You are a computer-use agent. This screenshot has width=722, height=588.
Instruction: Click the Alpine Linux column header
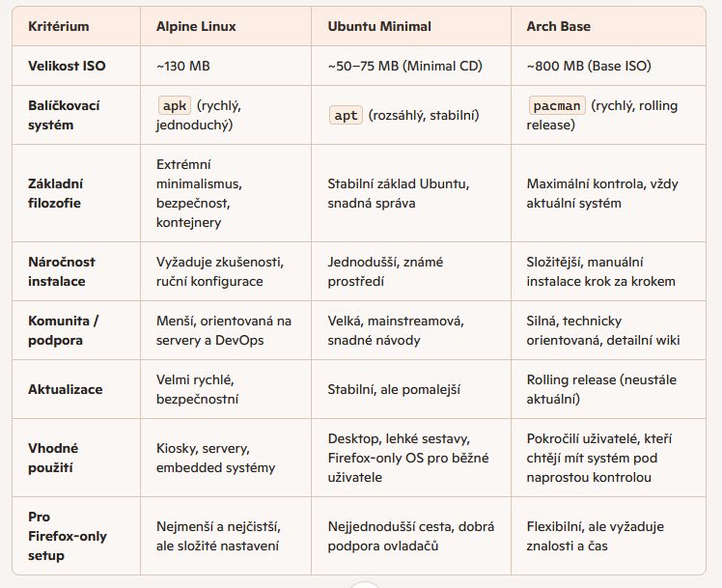point(196,26)
